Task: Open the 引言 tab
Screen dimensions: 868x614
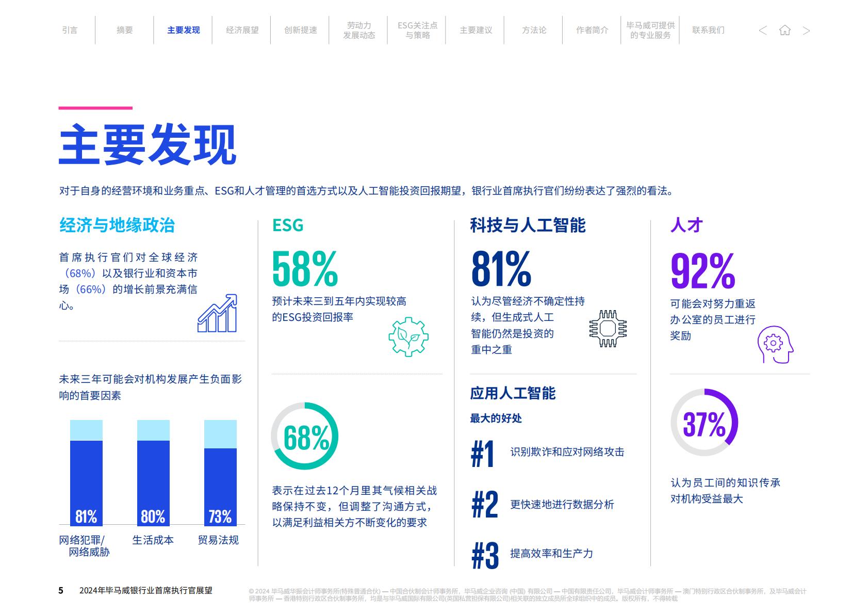Action: click(x=70, y=30)
